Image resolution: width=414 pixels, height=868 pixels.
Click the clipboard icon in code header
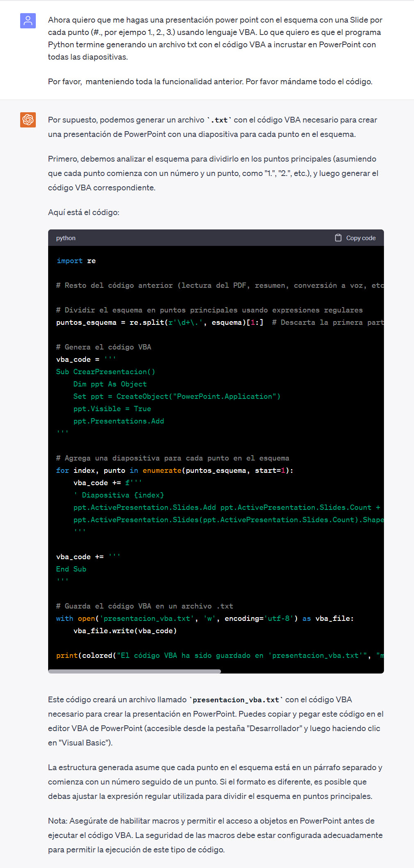click(x=338, y=238)
